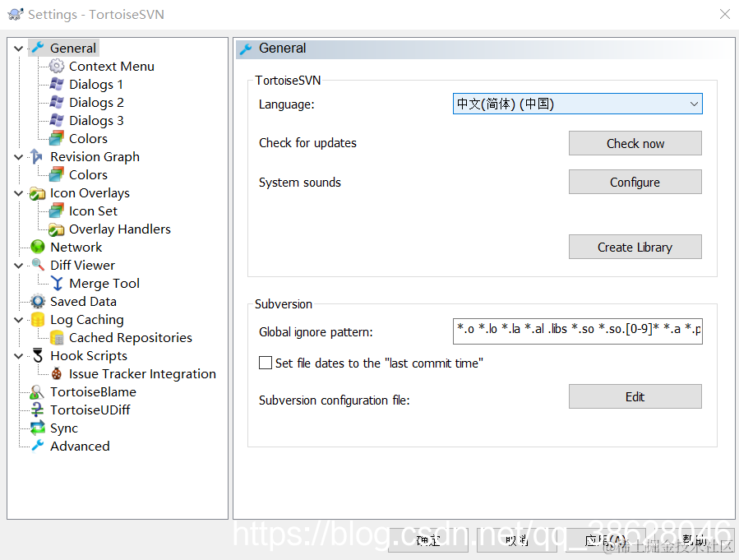Screen dimensions: 739x560
Task: Select Overlay Handlers text in tree
Action: pos(120,229)
